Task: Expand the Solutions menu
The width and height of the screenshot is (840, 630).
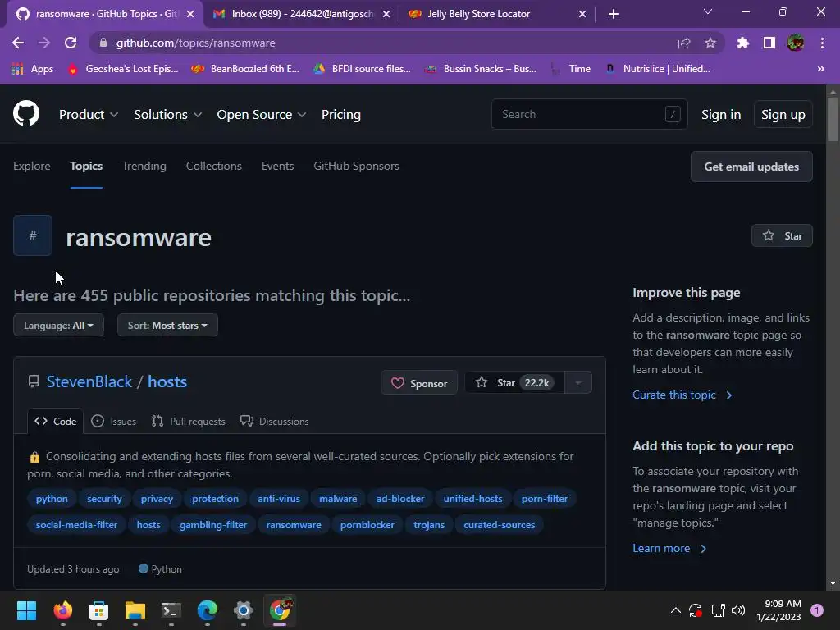Action: (x=167, y=114)
